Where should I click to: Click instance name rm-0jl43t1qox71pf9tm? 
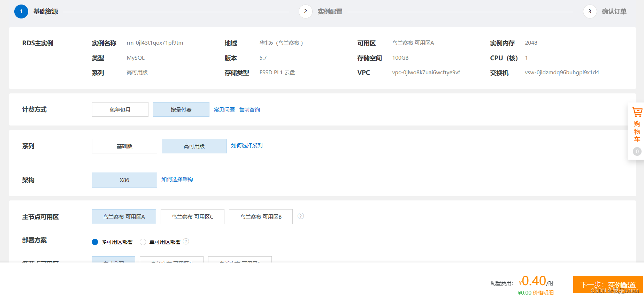tap(155, 43)
